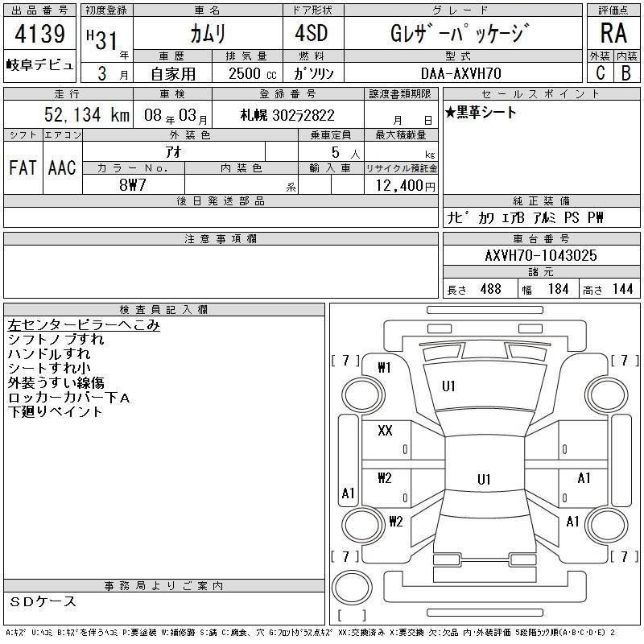Click the car name カムリ
Screen dimensions: 644x644
[207, 34]
